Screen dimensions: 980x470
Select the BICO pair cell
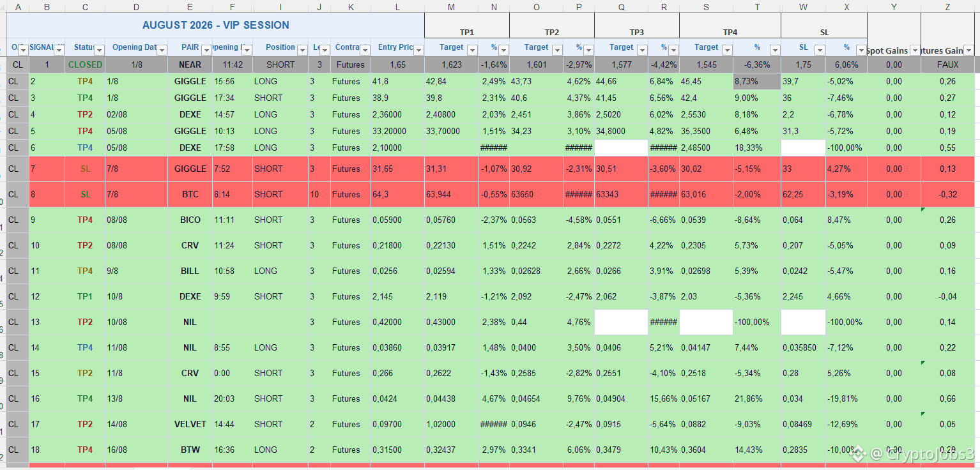coord(190,220)
